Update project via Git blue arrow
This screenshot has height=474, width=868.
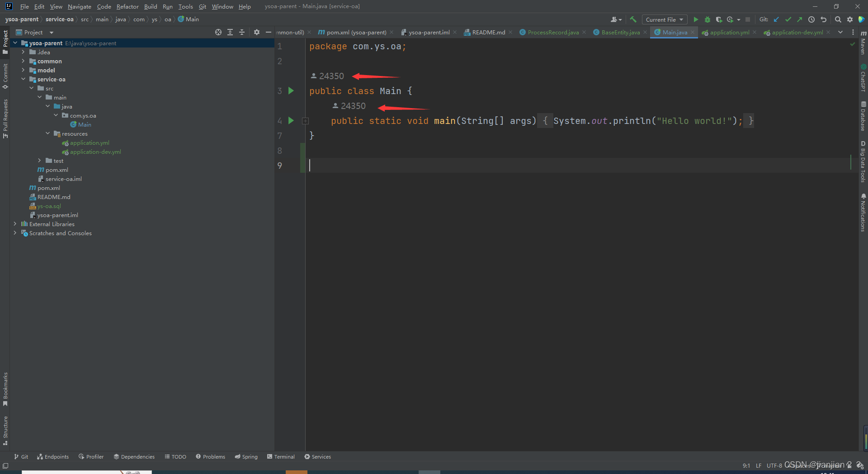point(776,19)
